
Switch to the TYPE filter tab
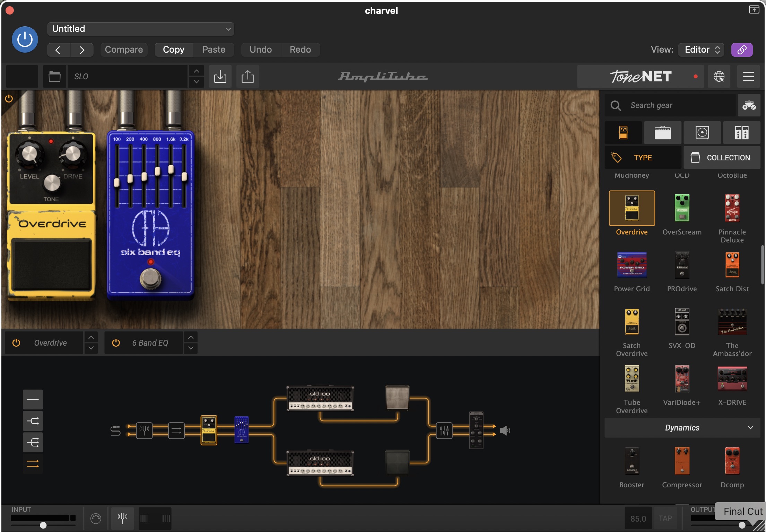[x=643, y=158]
